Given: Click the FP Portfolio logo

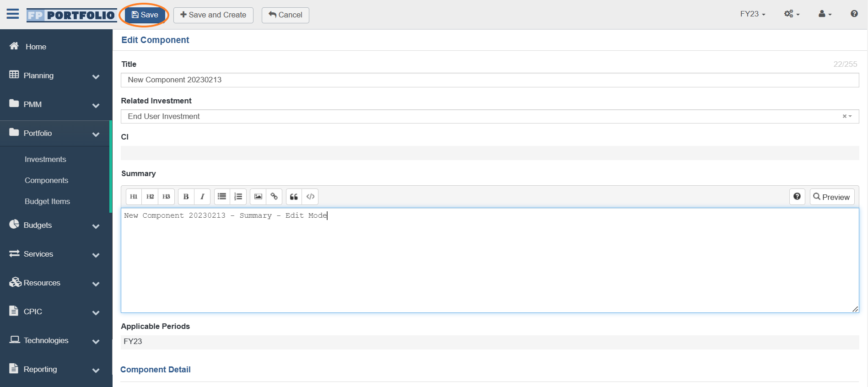Looking at the screenshot, I should coord(71,15).
